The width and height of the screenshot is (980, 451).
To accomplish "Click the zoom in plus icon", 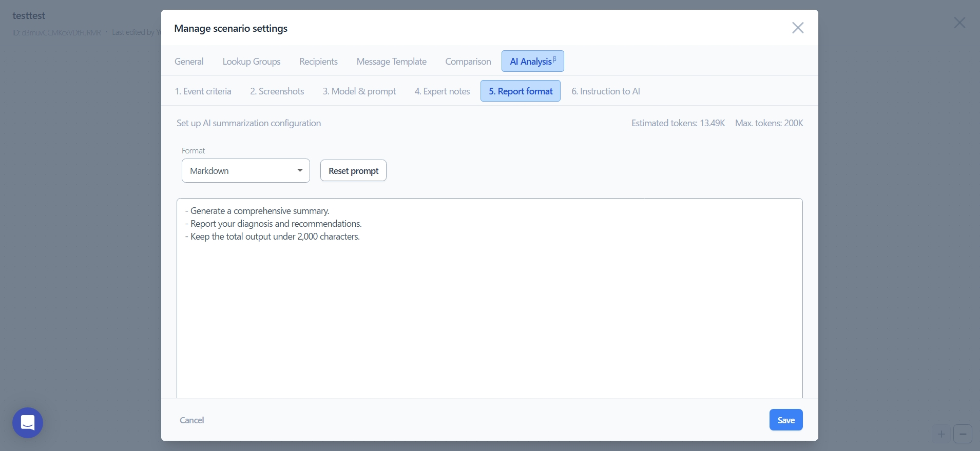I will (x=941, y=434).
